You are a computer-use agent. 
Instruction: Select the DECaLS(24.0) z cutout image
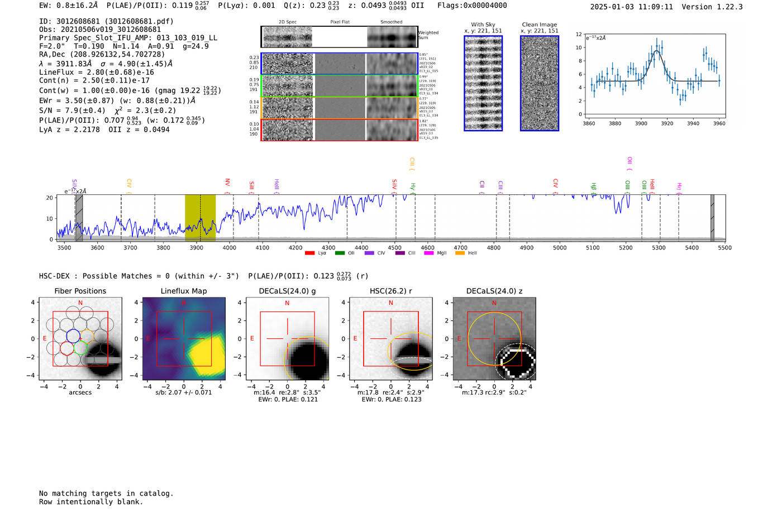494,339
